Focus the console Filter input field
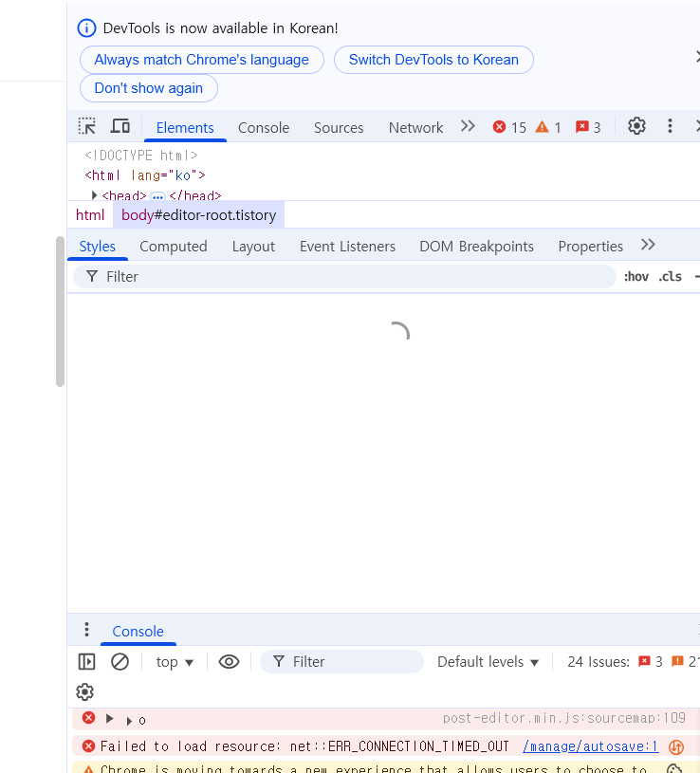This screenshot has height=773, width=700. [341, 662]
